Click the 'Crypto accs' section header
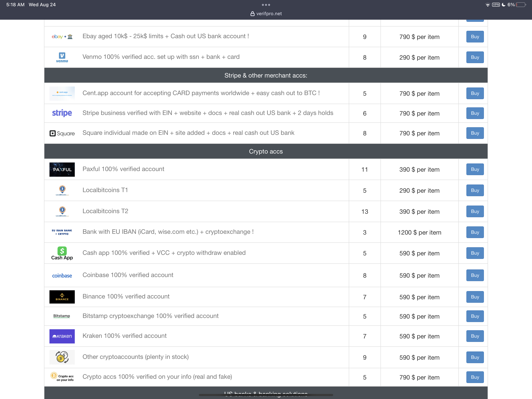Image resolution: width=532 pixels, height=399 pixels. click(x=266, y=151)
